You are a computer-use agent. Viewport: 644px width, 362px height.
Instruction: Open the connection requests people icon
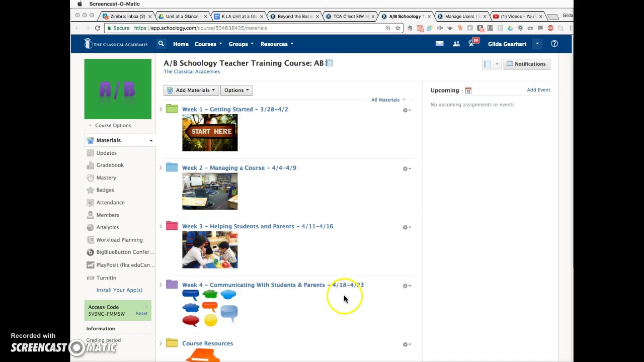456,44
